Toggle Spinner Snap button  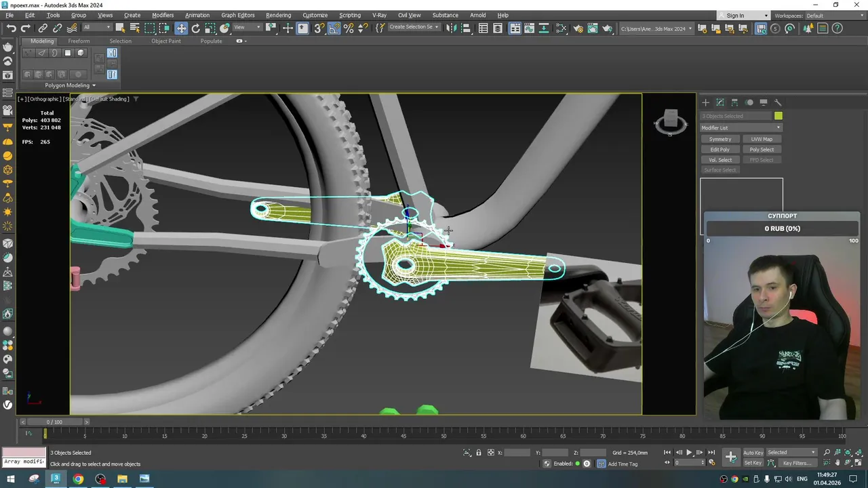coord(363,28)
